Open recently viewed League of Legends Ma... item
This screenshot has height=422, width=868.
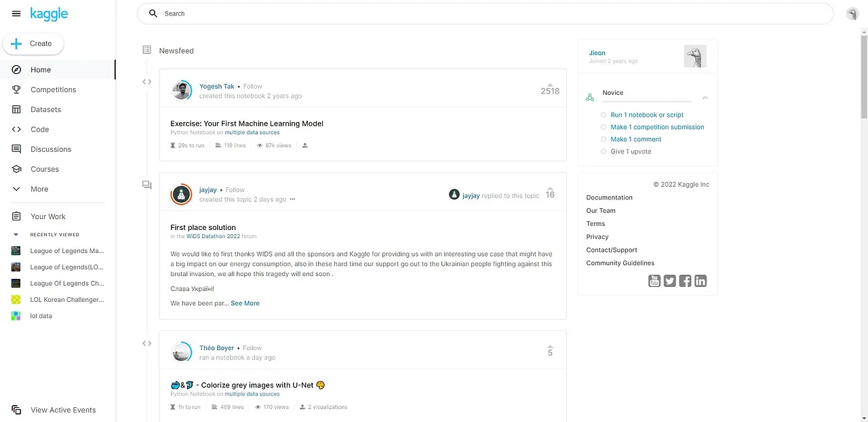click(x=58, y=251)
